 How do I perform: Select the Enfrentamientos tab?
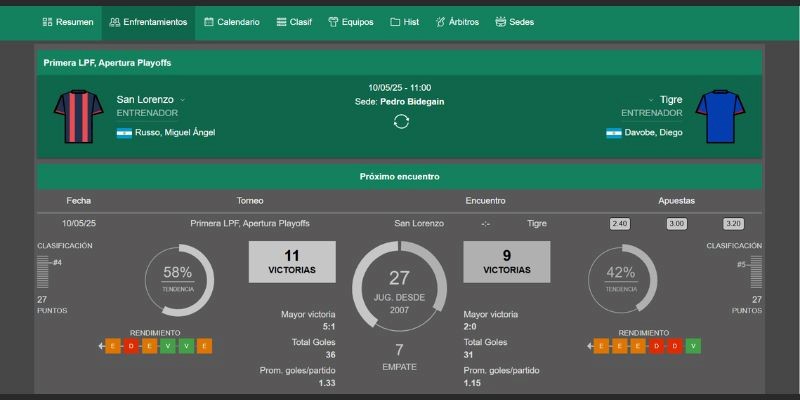(148, 22)
